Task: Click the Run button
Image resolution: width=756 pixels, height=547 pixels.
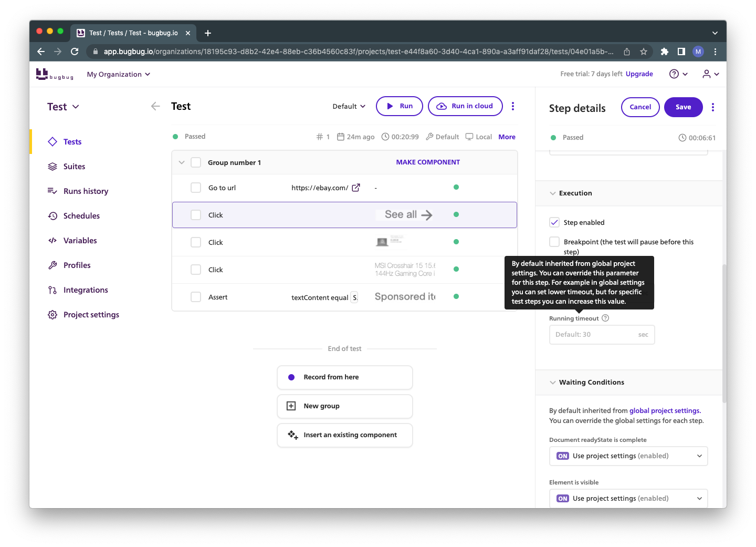Action: (400, 106)
